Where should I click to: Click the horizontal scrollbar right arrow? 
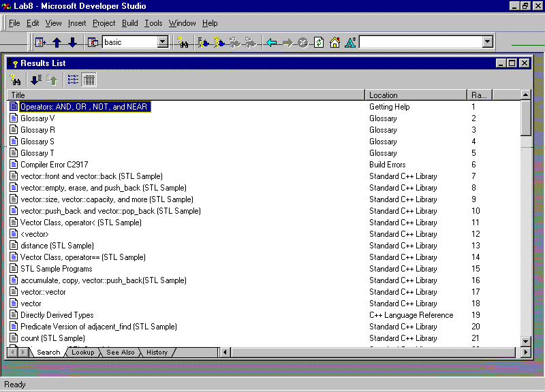click(x=525, y=352)
